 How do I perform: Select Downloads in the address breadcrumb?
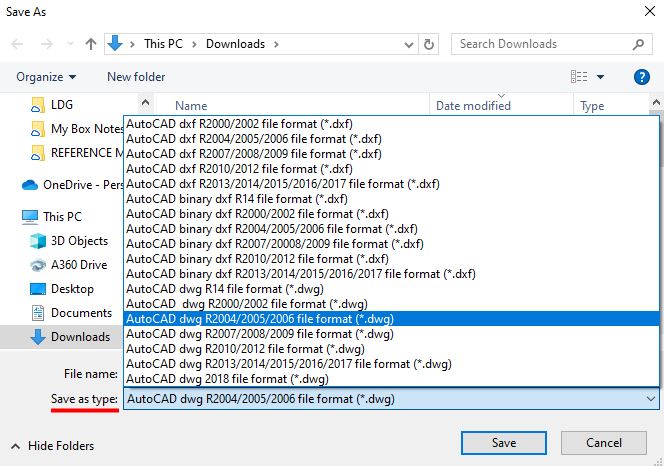(235, 44)
